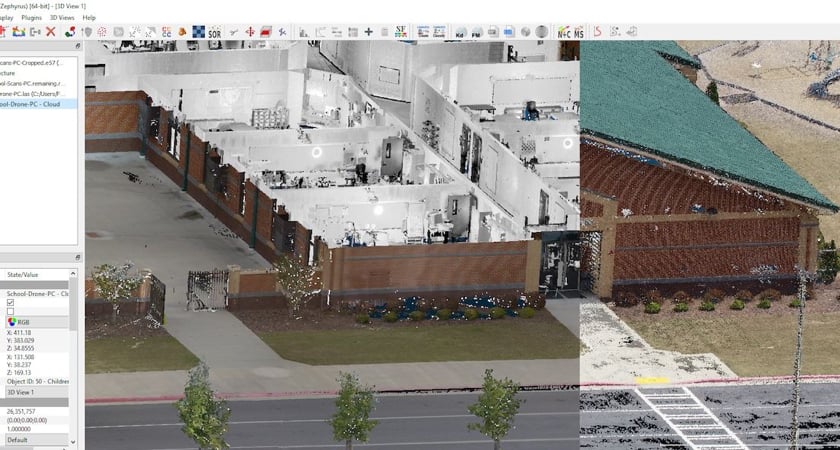840x450 pixels.
Task: Run the SOR filter tool
Action: [215, 32]
